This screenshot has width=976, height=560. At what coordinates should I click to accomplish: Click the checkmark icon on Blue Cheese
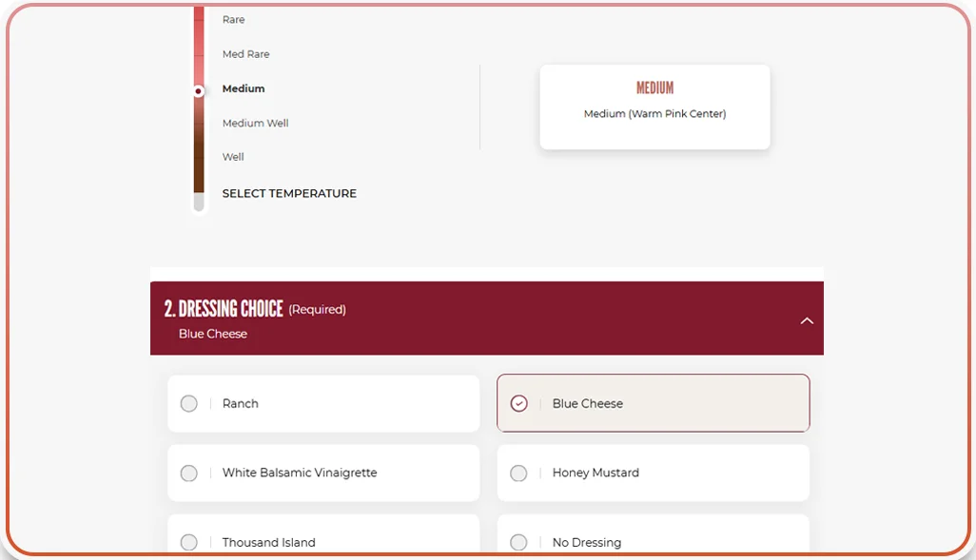518,403
